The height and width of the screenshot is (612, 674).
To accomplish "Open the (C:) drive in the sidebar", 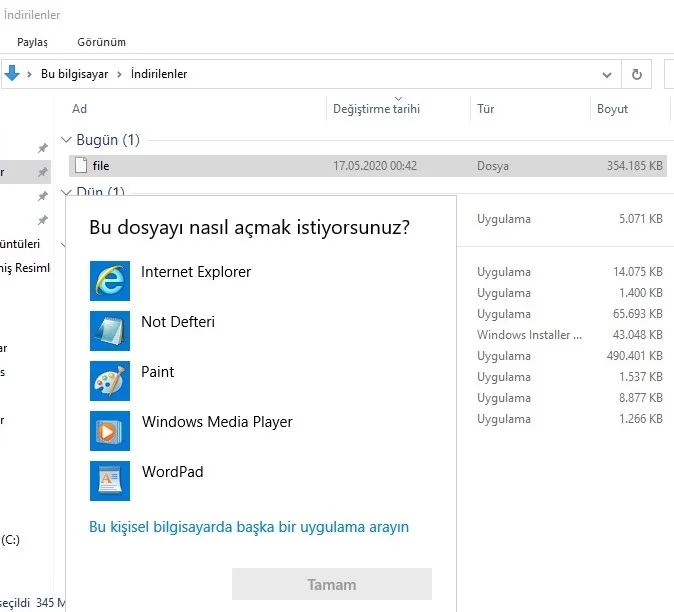I will (10, 540).
